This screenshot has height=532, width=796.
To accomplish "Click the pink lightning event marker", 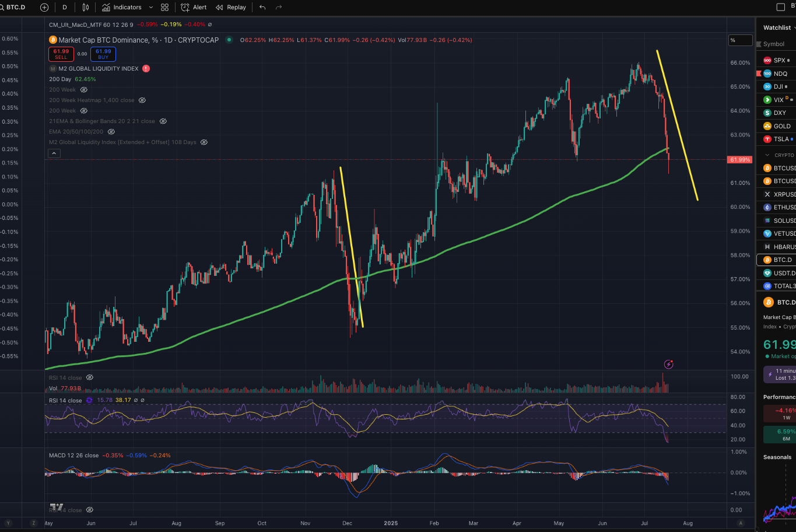I will pyautogui.click(x=669, y=365).
